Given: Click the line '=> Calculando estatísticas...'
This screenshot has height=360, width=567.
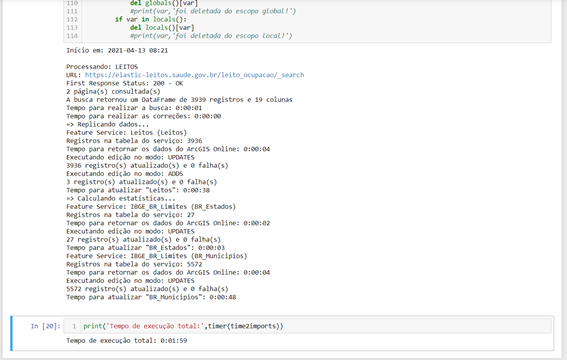Looking at the screenshot, I should point(121,198).
